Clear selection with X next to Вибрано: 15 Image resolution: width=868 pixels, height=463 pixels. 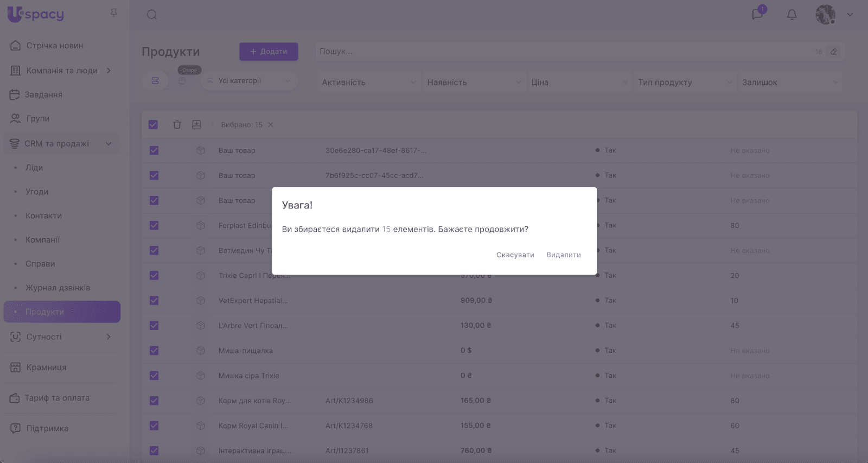[x=271, y=125]
